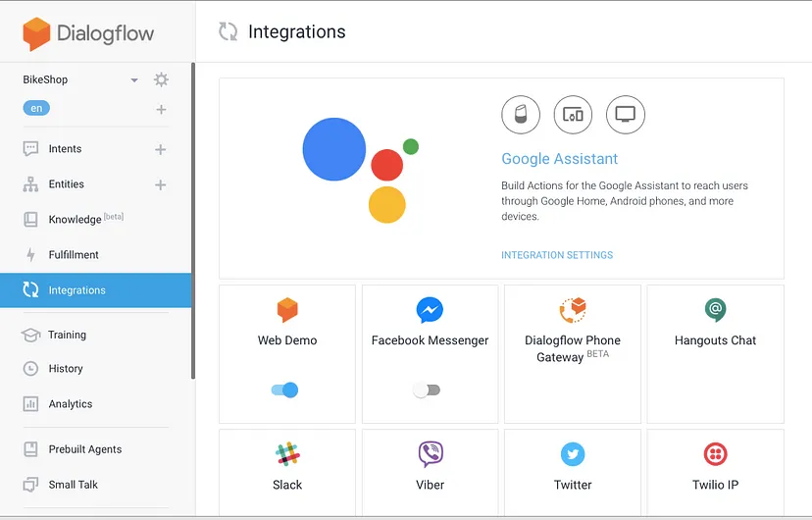Click the agent settings gear icon
812x520 pixels.
pos(162,80)
